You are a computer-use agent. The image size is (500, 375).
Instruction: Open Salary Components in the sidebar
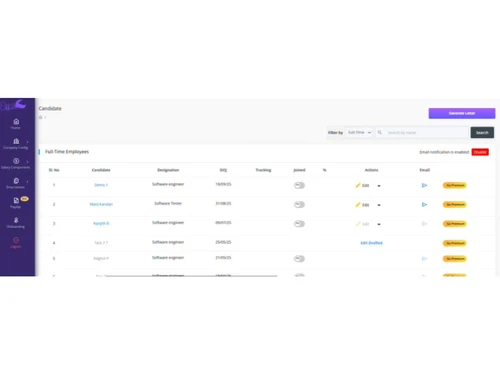pos(16,163)
